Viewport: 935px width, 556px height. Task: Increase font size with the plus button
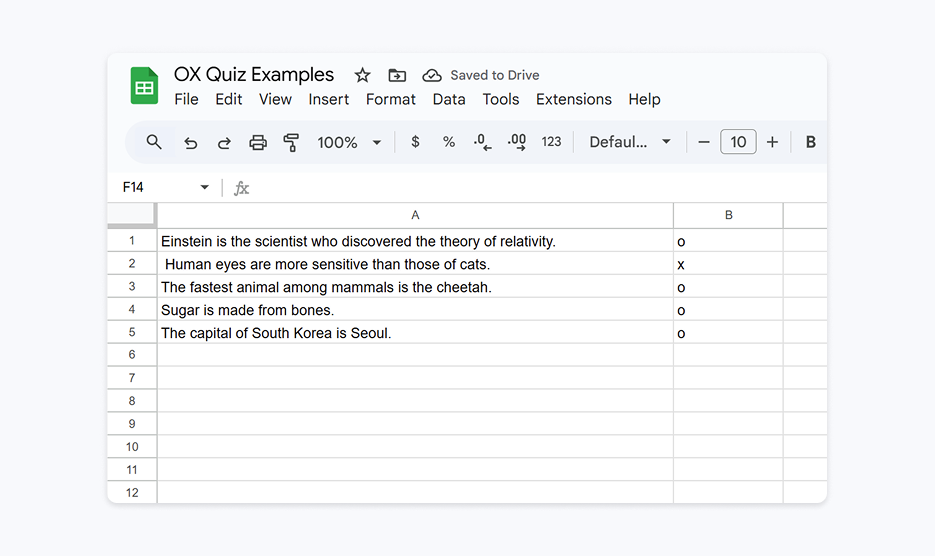coord(772,142)
